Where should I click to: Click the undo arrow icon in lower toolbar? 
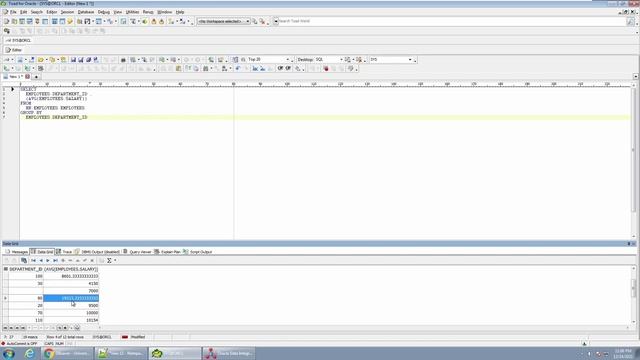(238, 69)
